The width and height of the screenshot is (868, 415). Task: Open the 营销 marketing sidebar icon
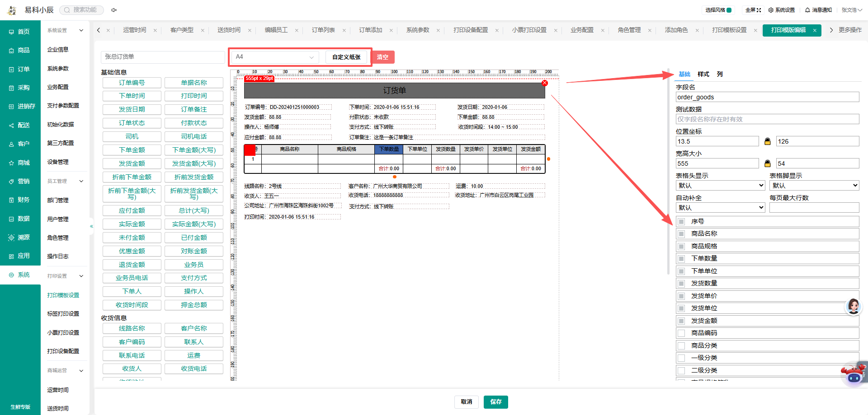pos(11,182)
